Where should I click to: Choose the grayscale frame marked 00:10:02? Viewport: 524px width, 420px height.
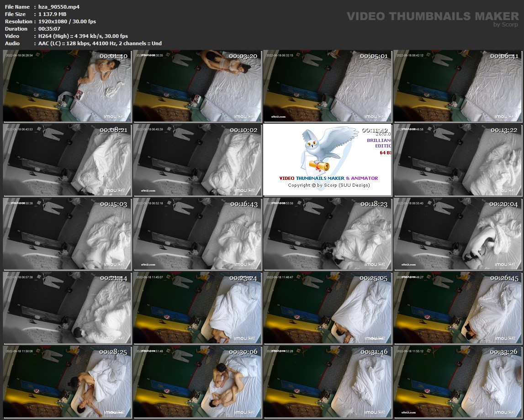pos(197,160)
